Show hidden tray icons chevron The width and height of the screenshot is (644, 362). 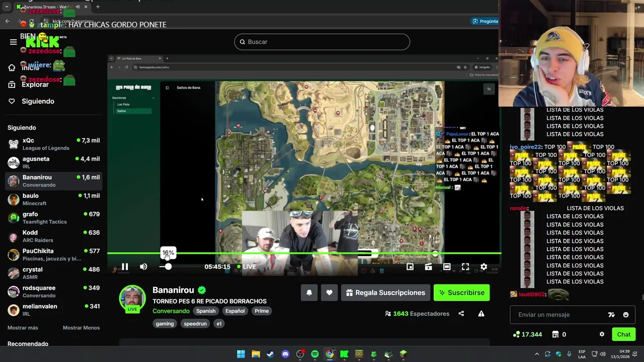(537, 354)
